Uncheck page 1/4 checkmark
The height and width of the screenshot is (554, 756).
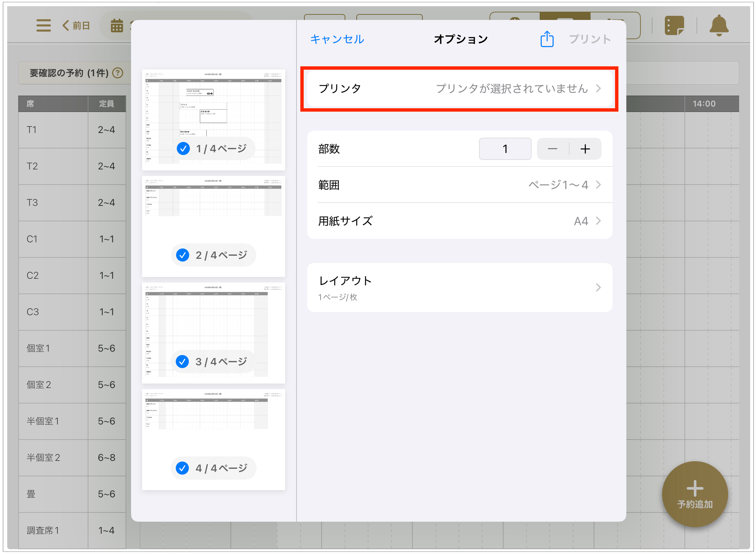[183, 148]
